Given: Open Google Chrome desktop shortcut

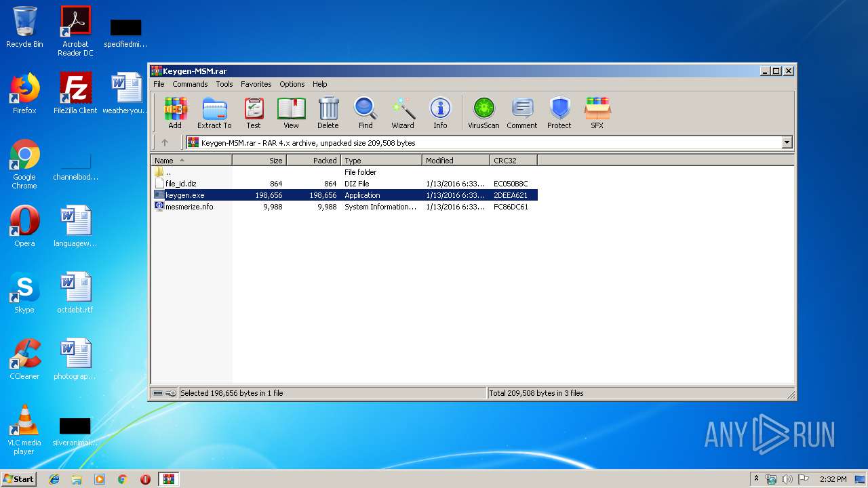Looking at the screenshot, I should click(24, 164).
